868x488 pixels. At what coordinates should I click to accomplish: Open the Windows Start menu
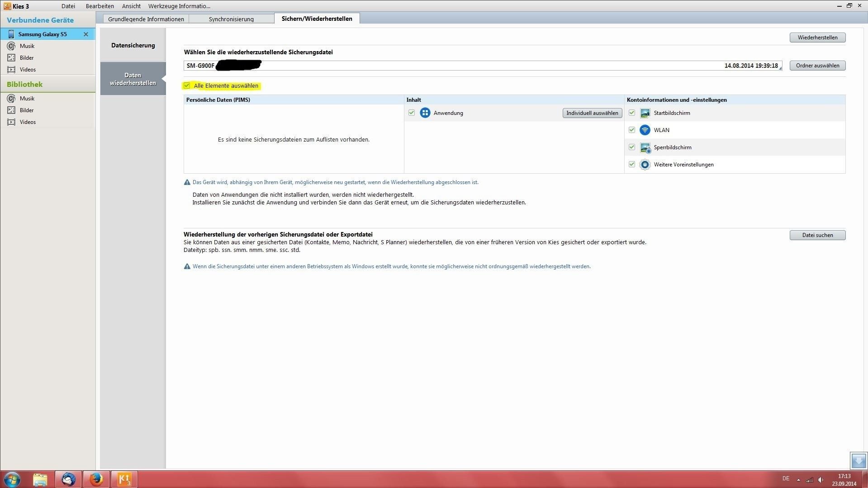tap(12, 479)
